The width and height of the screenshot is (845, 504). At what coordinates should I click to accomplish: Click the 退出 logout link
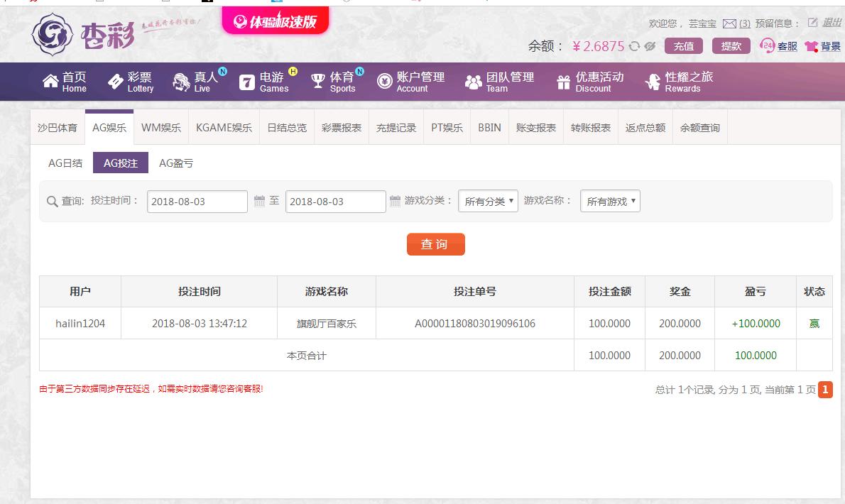[831, 23]
